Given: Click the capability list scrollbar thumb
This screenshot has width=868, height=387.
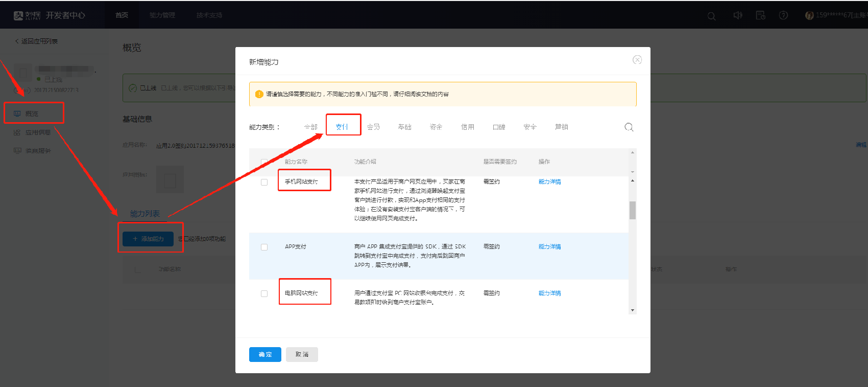Looking at the screenshot, I should (632, 210).
